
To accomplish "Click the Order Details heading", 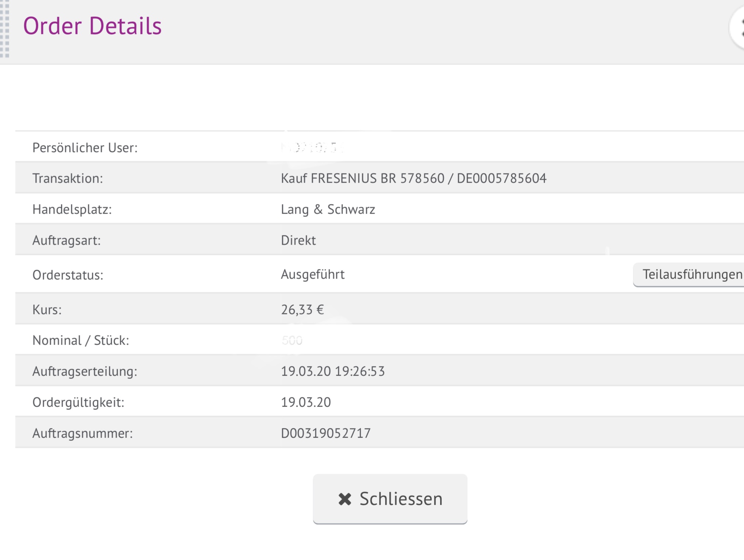I will (x=92, y=26).
